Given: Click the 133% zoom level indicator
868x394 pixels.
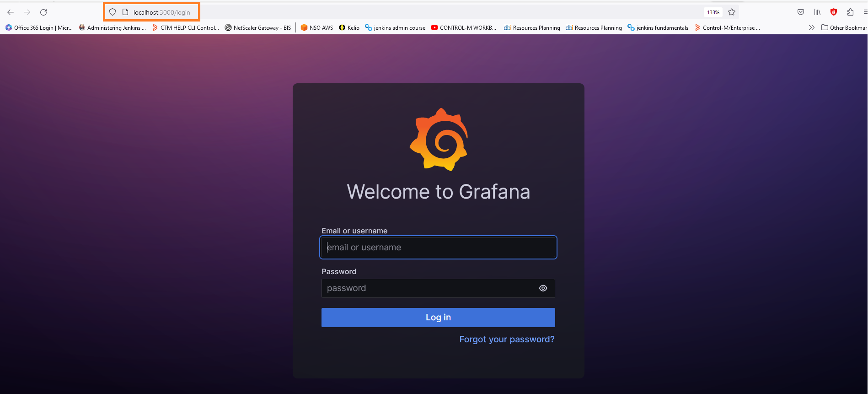Looking at the screenshot, I should click(x=713, y=12).
